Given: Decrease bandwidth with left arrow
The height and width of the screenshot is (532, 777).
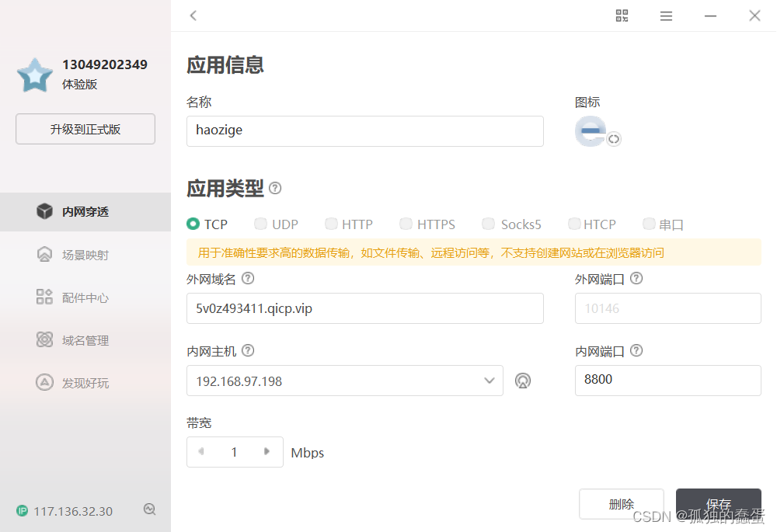Looking at the screenshot, I should point(201,451).
